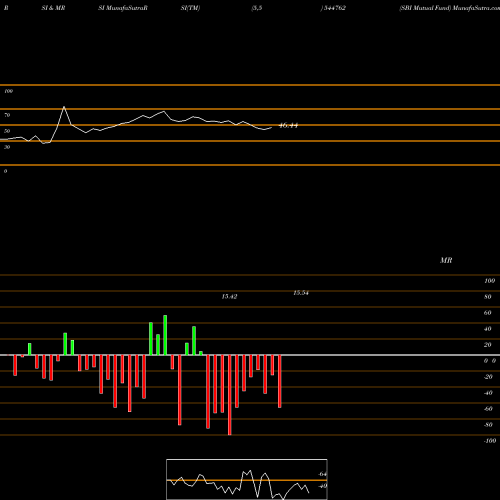
Task: Click the -100 label on MR axis
Action: point(490,441)
